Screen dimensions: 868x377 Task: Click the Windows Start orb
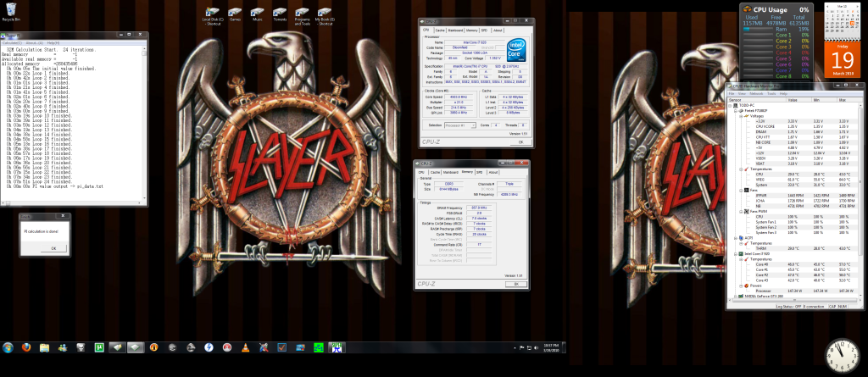tap(8, 347)
